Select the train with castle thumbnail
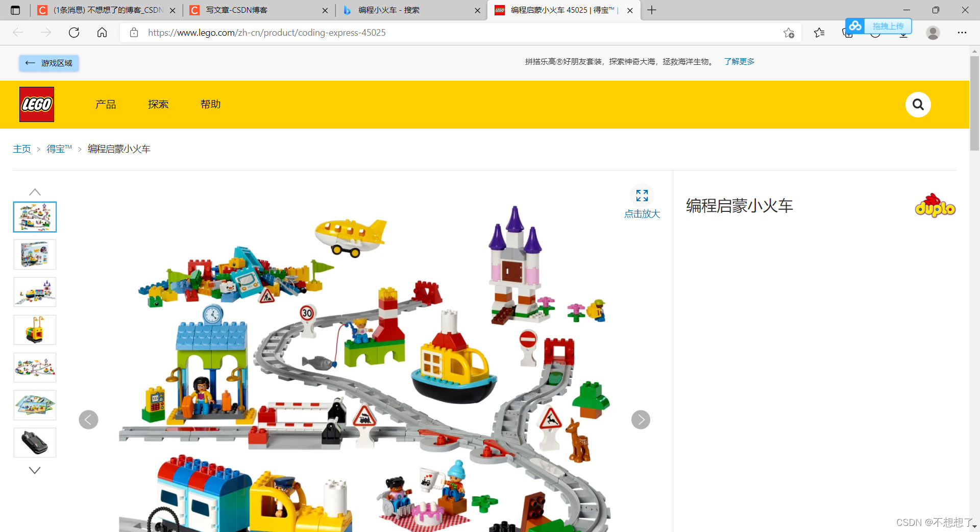 (x=35, y=292)
